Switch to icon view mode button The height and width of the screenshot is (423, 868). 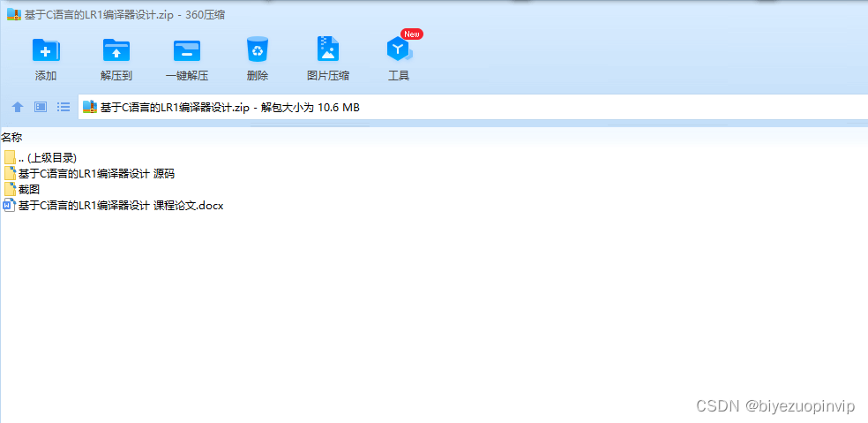(x=41, y=107)
